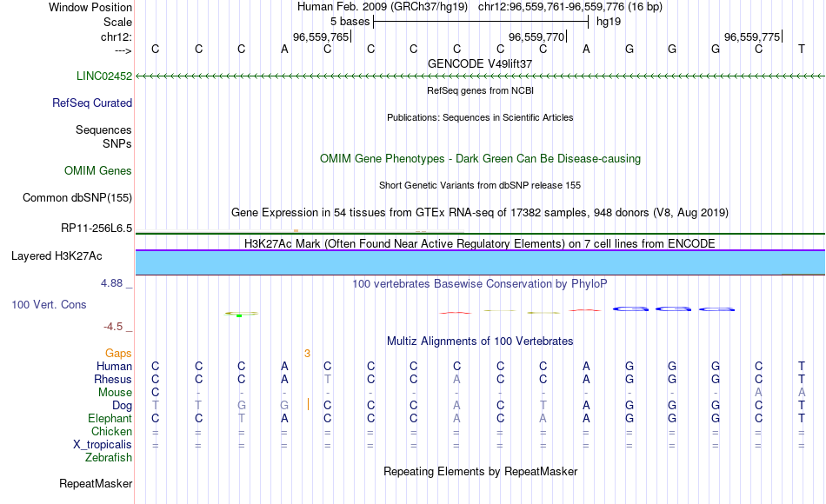Select the Elephant alignment row label
826x504 pixels.
[110, 418]
